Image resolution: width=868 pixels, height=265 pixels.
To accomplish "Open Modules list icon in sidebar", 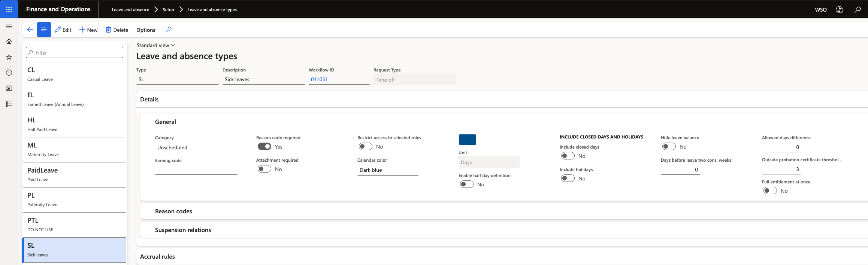I will coord(9,104).
